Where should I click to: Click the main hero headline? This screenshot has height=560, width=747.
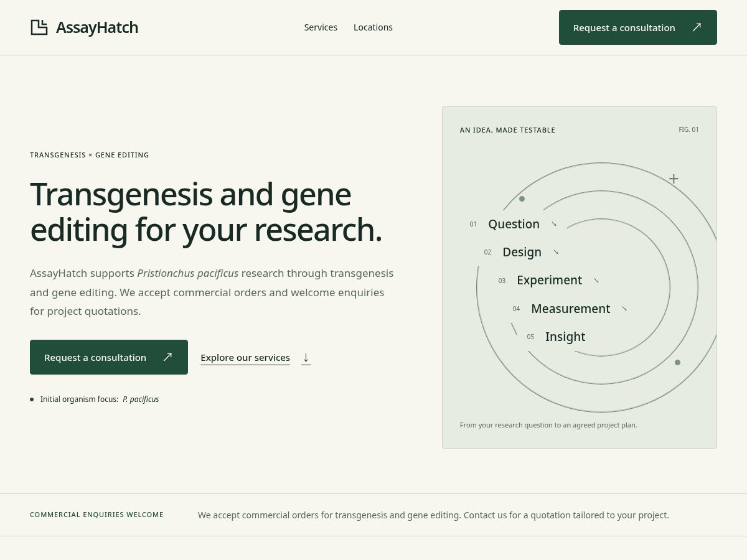coord(206,212)
